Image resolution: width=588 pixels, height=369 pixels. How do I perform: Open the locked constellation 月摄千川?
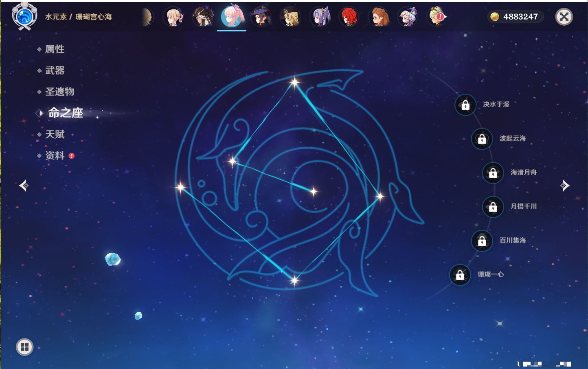pyautogui.click(x=493, y=207)
